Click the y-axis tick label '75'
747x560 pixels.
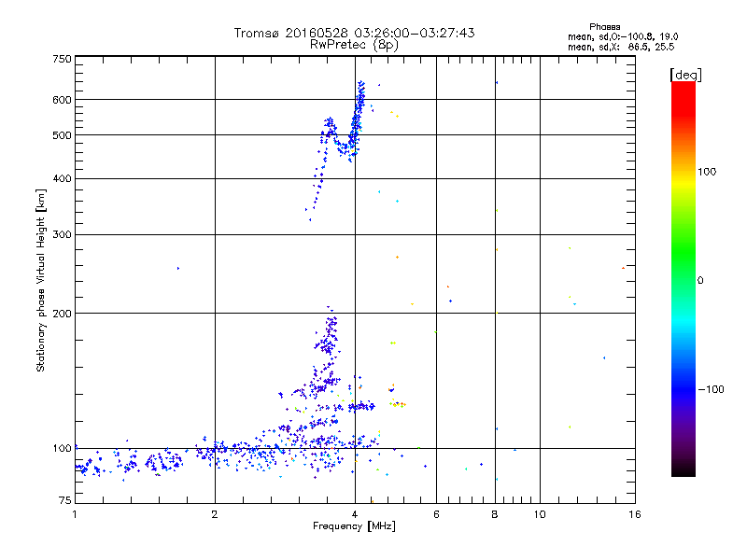tap(65, 500)
